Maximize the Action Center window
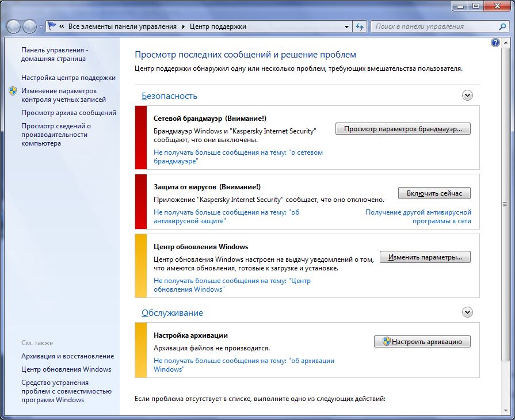This screenshot has width=515, height=420. click(476, 6)
